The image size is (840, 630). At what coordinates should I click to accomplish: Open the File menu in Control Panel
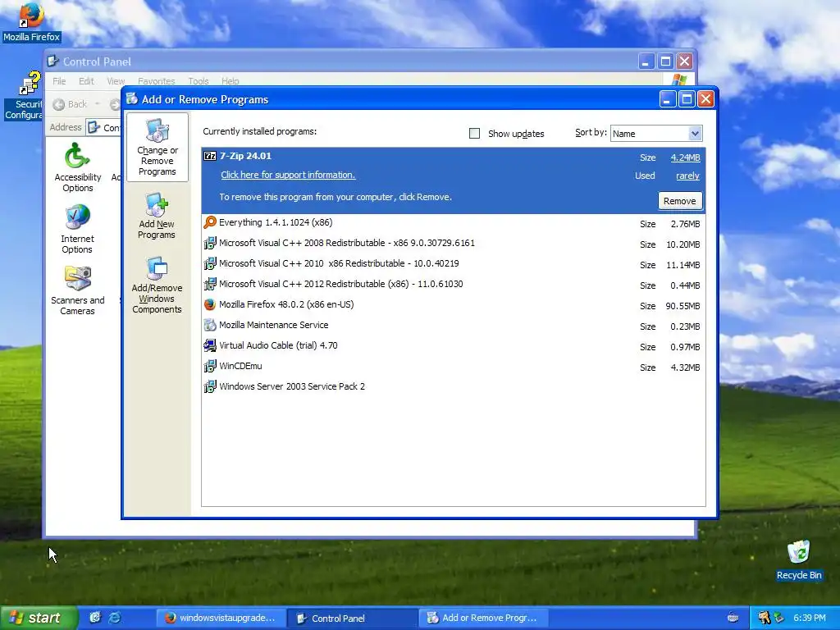point(59,81)
